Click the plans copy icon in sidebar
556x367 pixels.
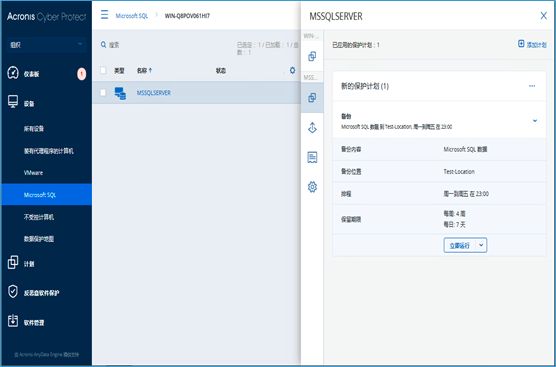click(x=13, y=262)
